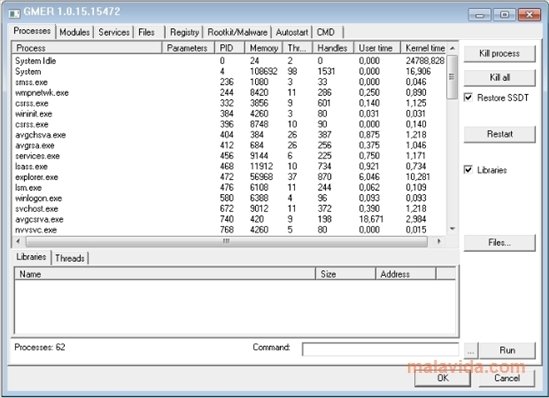
Task: Click the vertical scrollbar thumb of process list
Action: click(x=452, y=77)
